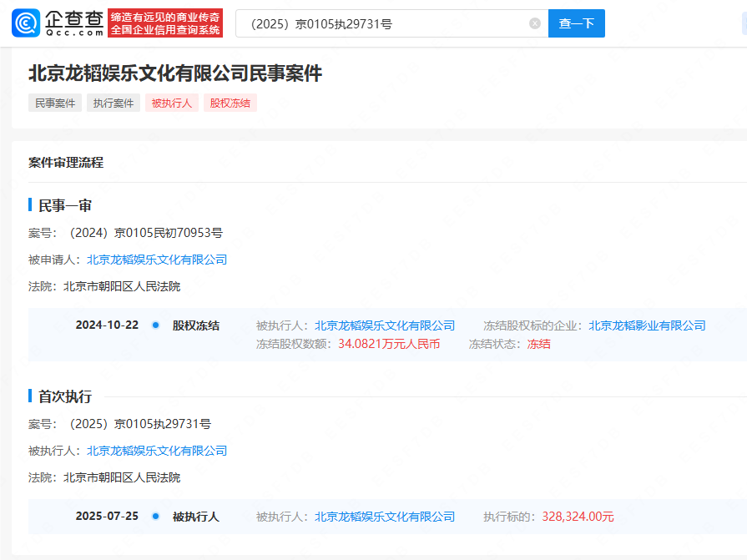Clear the search field with the X icon
The image size is (747, 560).
(534, 23)
